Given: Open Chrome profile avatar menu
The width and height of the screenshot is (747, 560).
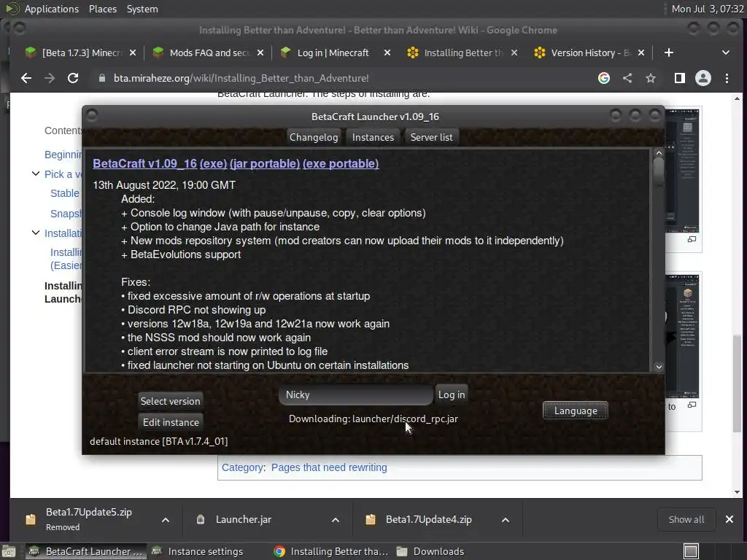Looking at the screenshot, I should 703,78.
